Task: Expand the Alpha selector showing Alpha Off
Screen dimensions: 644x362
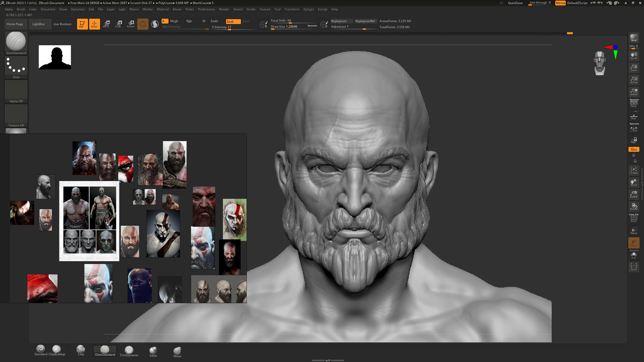Action: 16,90
